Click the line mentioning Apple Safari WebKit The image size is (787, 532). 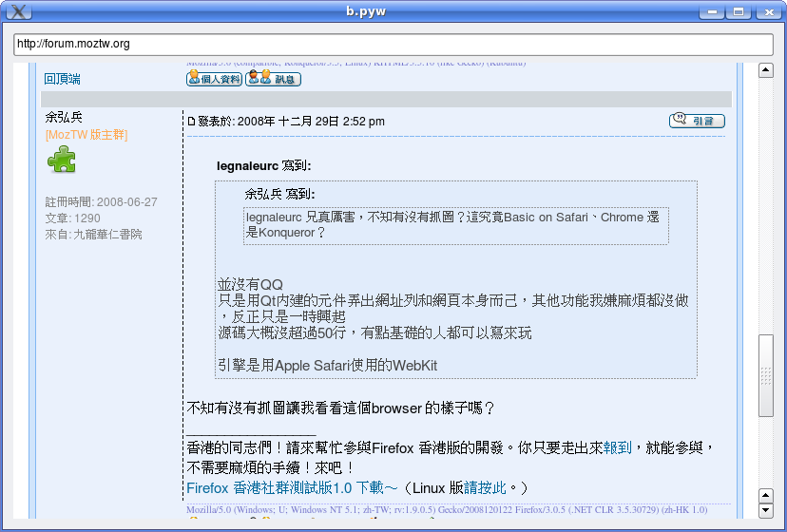[x=327, y=365]
